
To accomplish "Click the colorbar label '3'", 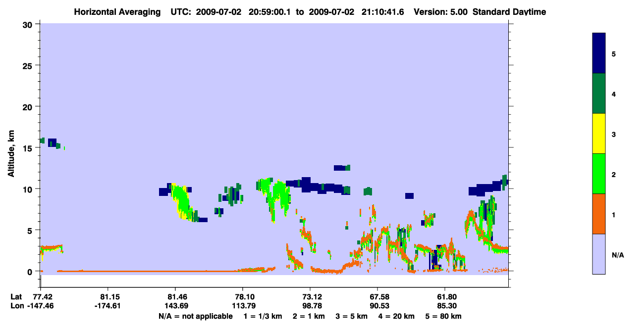I will [614, 134].
